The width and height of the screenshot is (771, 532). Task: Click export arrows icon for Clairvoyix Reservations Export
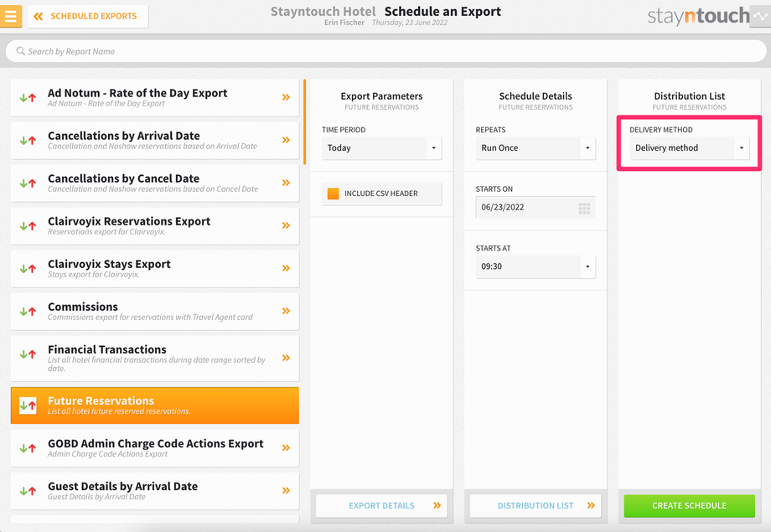pyautogui.click(x=28, y=226)
